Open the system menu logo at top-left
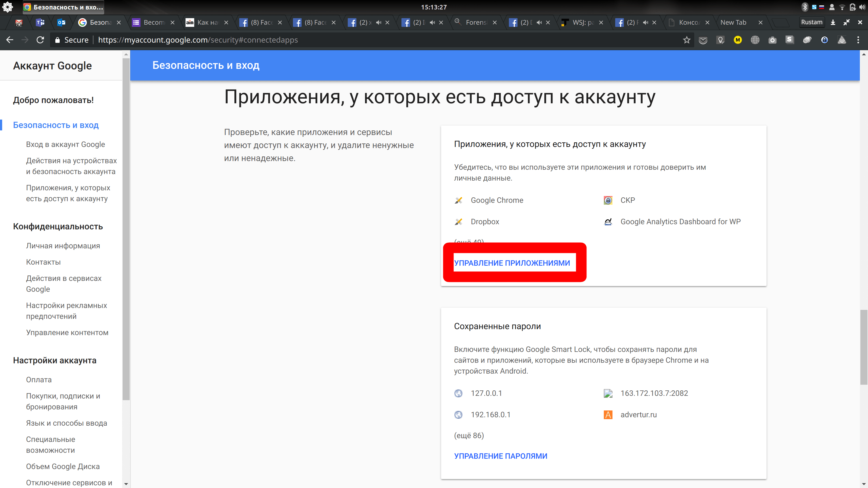Image resolution: width=868 pixels, height=488 pixels. (8, 7)
